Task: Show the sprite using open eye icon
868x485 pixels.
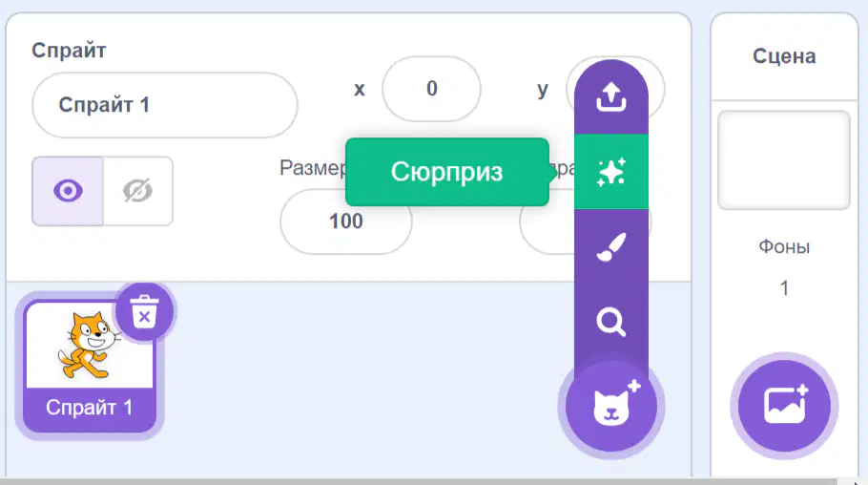Action: (x=68, y=191)
